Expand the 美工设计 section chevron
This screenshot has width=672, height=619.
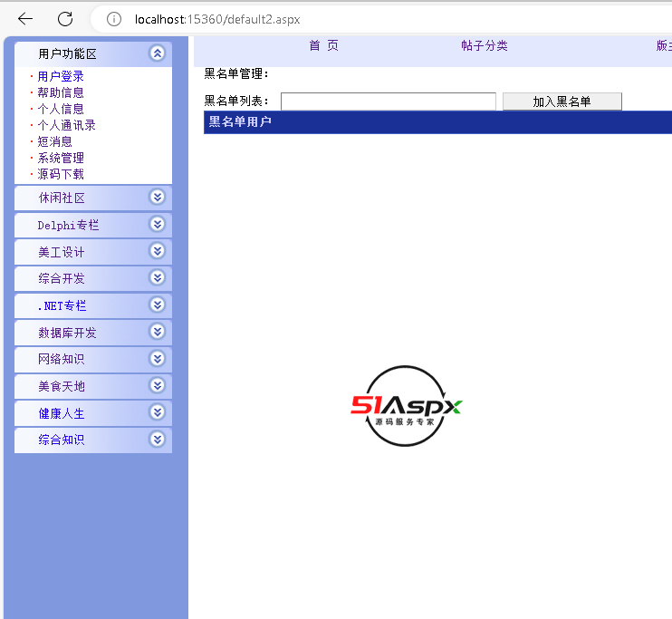click(158, 251)
